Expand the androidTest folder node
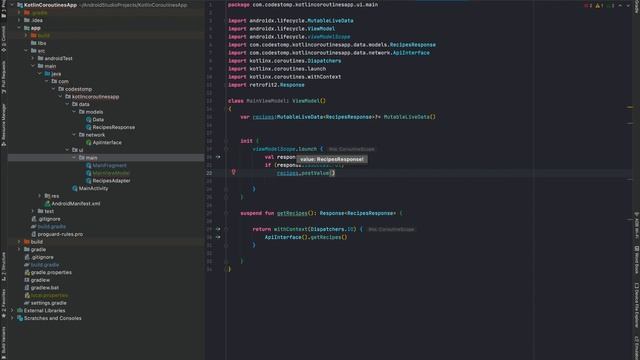Screen dimensions: 640x360 (x=33, y=58)
